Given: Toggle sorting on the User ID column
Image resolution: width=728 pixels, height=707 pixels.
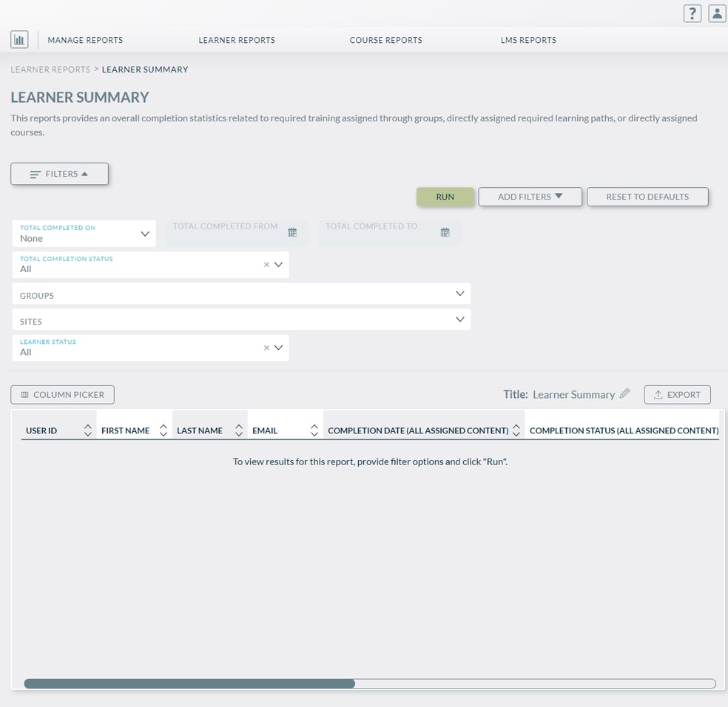Looking at the screenshot, I should [86, 430].
